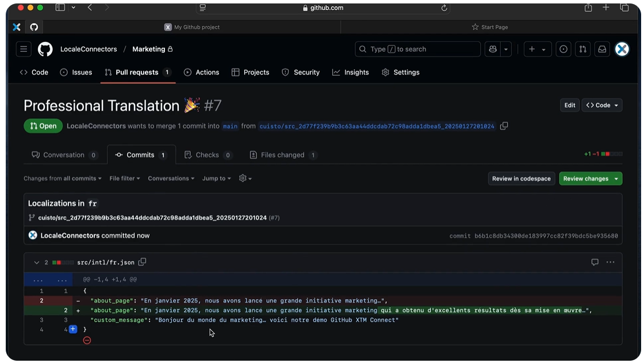Open the create new plus menu
Viewport: 644px width, 363px height.
pyautogui.click(x=537, y=49)
